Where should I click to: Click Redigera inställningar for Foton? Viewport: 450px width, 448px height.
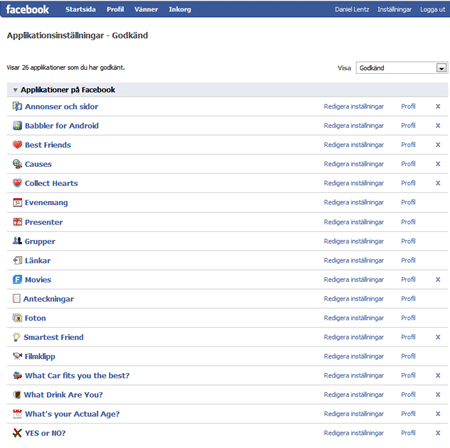point(354,318)
